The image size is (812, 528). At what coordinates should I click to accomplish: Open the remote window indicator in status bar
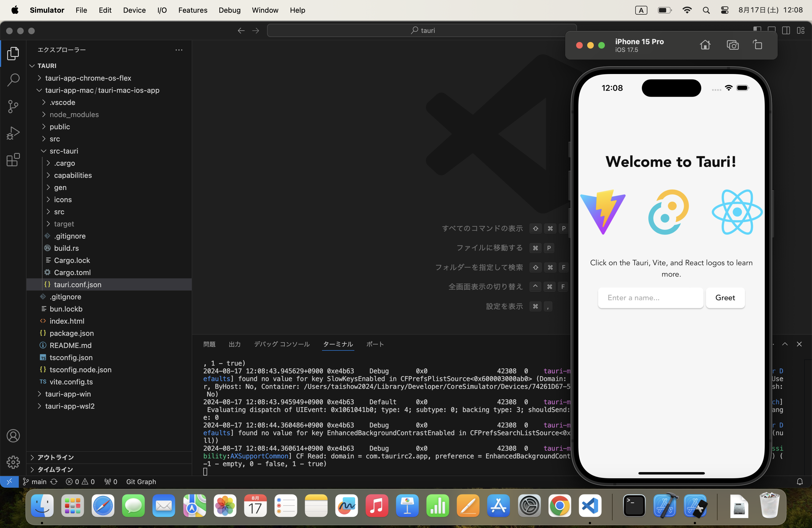(x=9, y=481)
